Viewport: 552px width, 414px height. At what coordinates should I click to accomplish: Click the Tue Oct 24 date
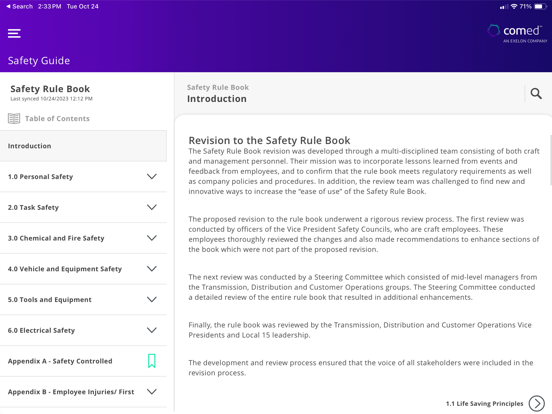(x=83, y=6)
